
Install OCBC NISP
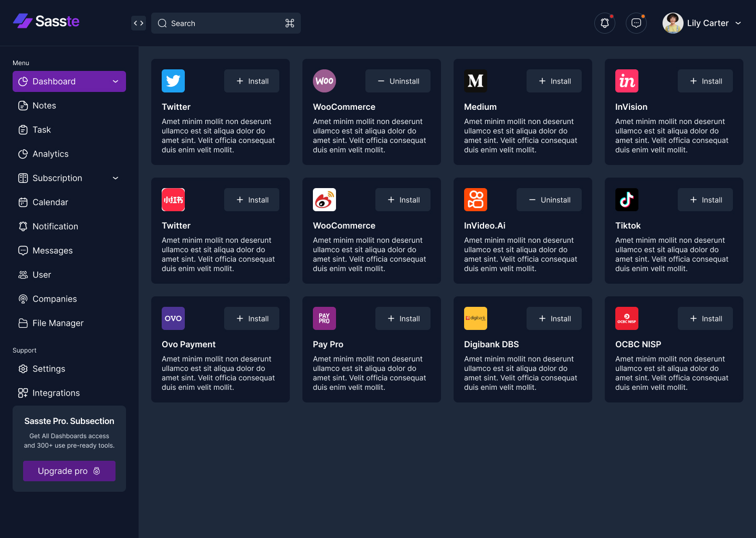coord(706,318)
